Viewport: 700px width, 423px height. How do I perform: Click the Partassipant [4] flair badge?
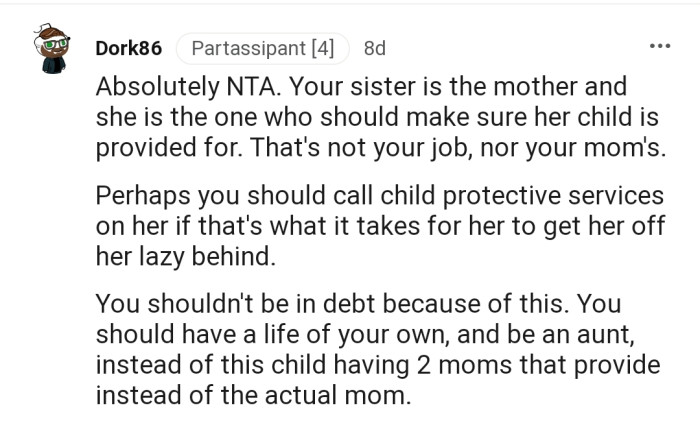point(263,48)
